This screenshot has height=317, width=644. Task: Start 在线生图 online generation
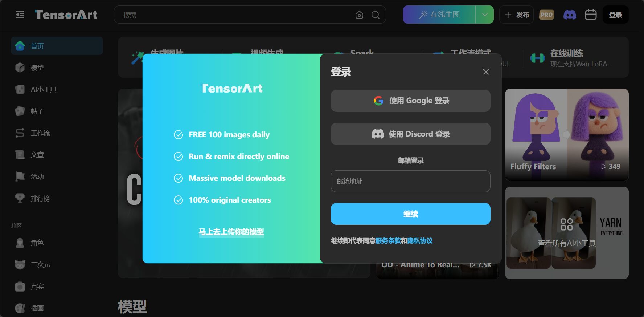tap(439, 15)
